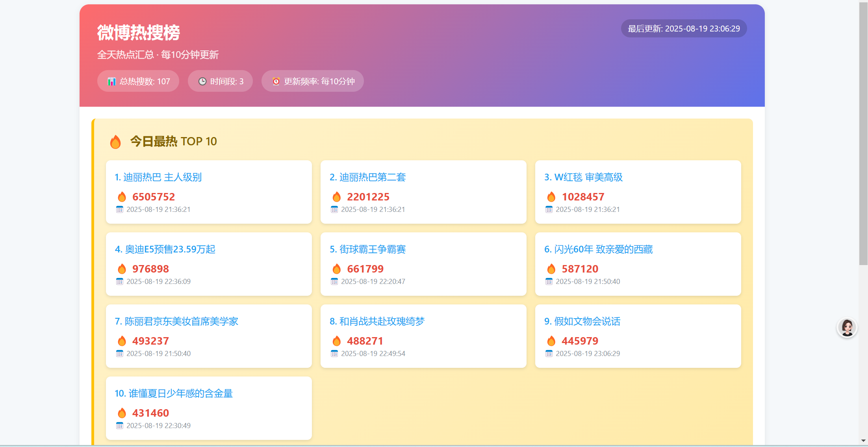Click the flame icon beside 431460

[122, 413]
